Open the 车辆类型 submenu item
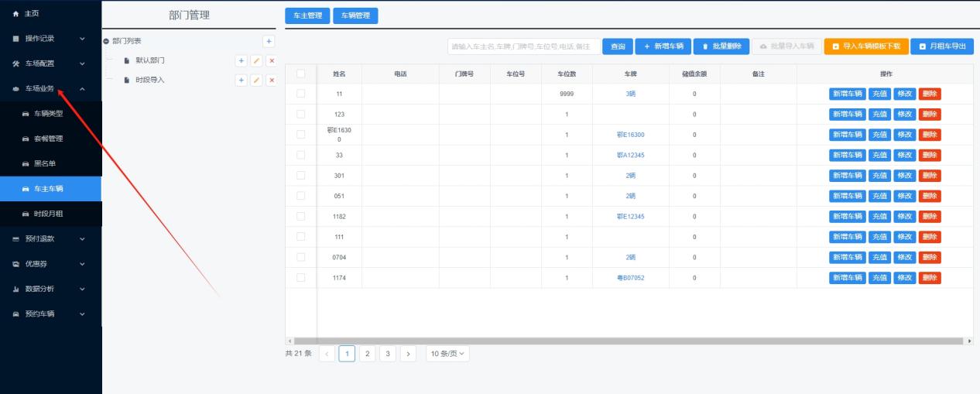 [50, 114]
